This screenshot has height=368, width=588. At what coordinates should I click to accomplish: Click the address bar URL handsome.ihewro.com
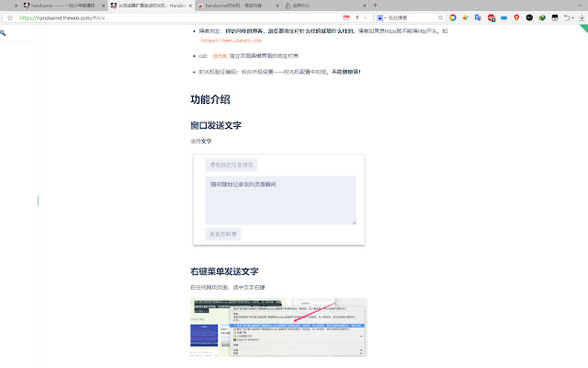62,18
